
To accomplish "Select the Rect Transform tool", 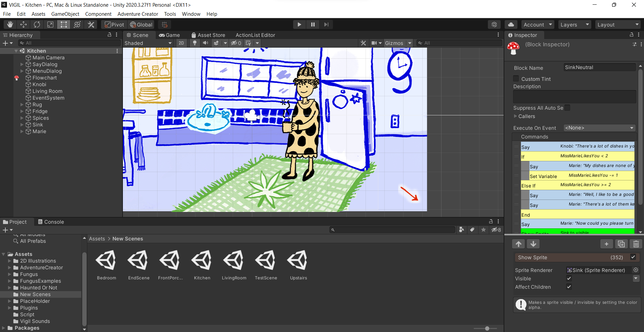I will coord(64,24).
